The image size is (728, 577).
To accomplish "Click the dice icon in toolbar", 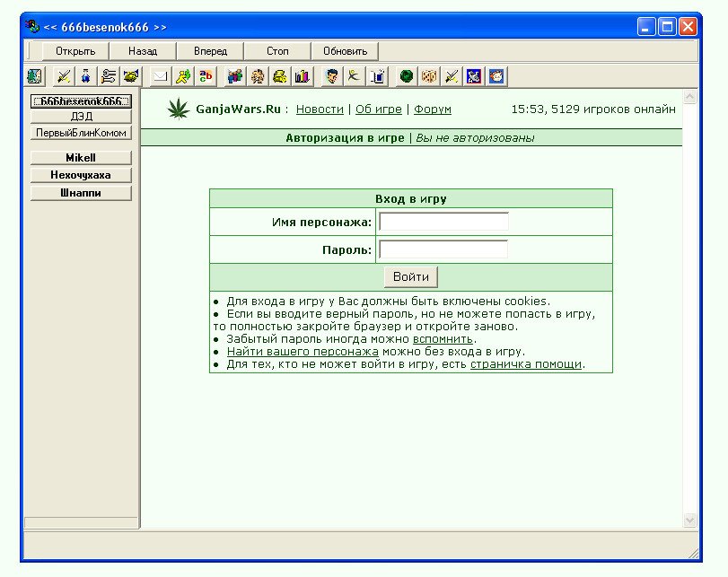I will tap(429, 76).
